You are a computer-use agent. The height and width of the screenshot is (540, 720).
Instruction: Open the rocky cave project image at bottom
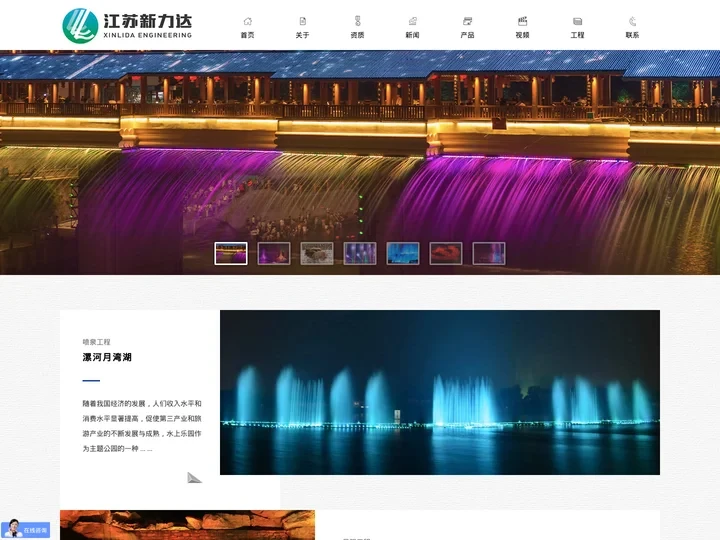click(x=187, y=525)
